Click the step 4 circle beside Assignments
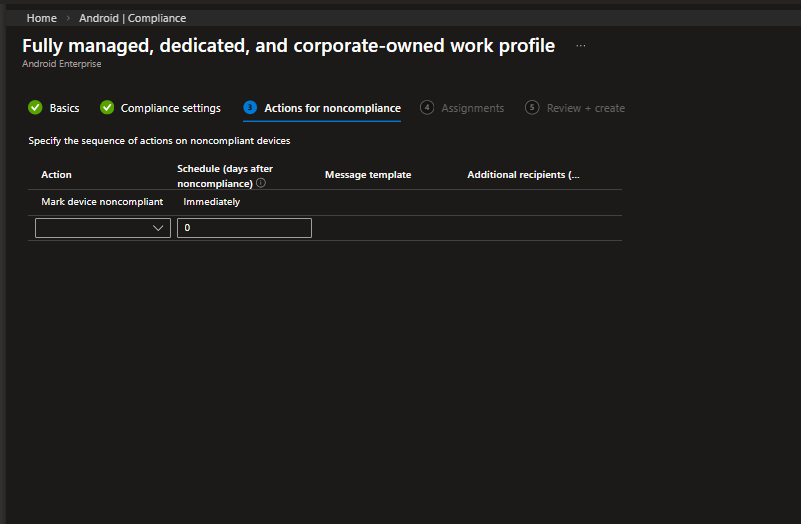 (x=427, y=108)
